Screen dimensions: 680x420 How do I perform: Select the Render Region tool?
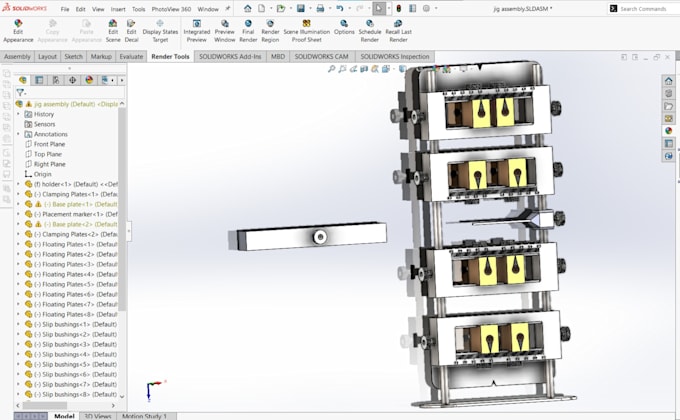point(270,31)
